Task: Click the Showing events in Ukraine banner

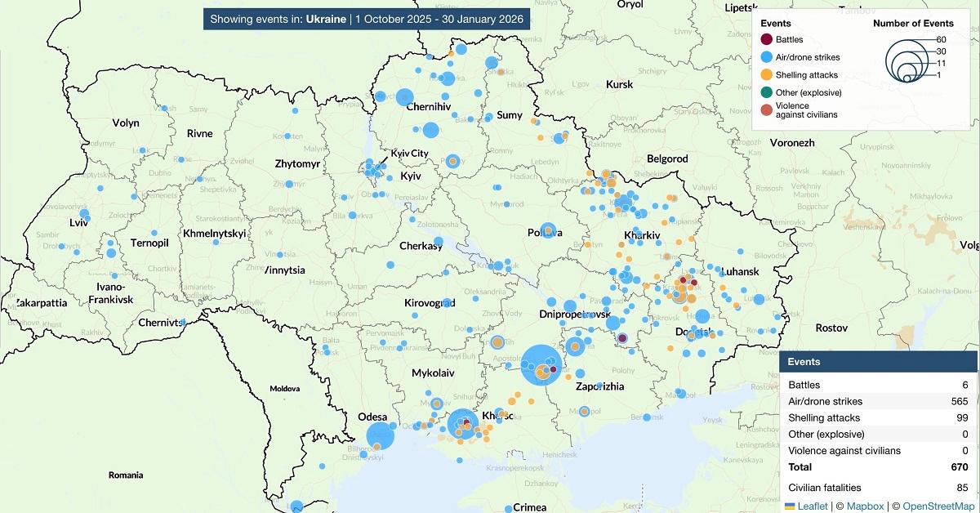Action: click(x=367, y=19)
